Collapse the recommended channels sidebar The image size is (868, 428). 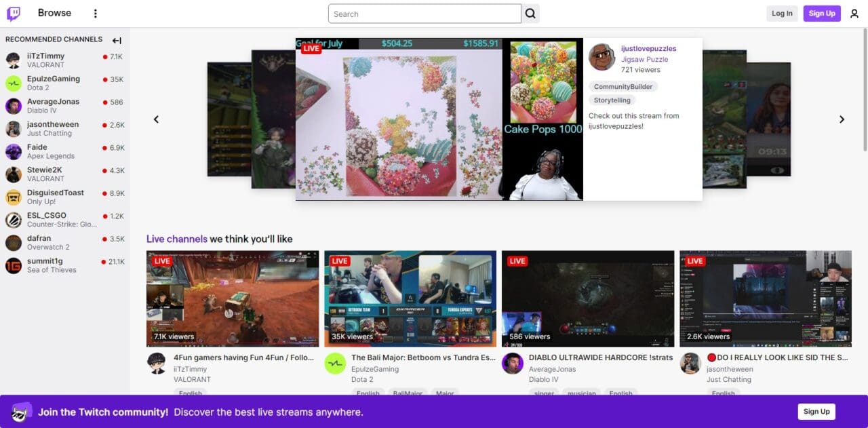117,40
